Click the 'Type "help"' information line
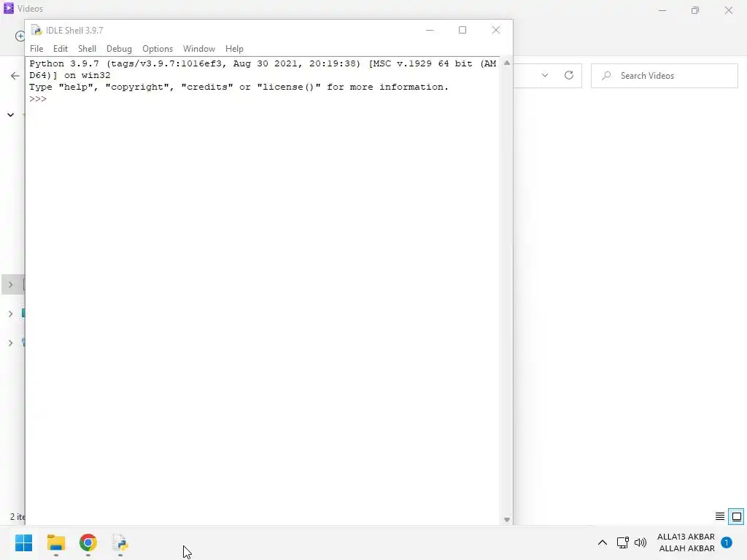747x560 pixels. pos(239,87)
